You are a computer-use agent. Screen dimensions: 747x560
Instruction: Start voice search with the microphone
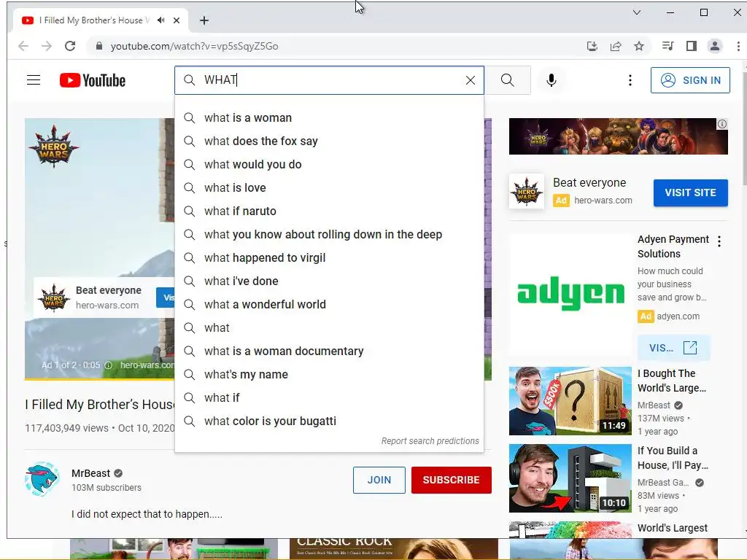[551, 80]
